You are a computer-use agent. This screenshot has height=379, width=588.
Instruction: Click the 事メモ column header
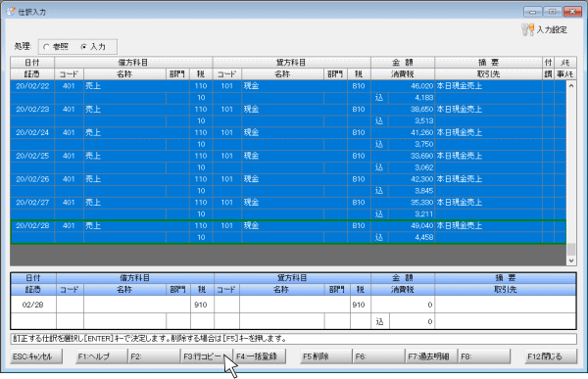pyautogui.click(x=564, y=73)
